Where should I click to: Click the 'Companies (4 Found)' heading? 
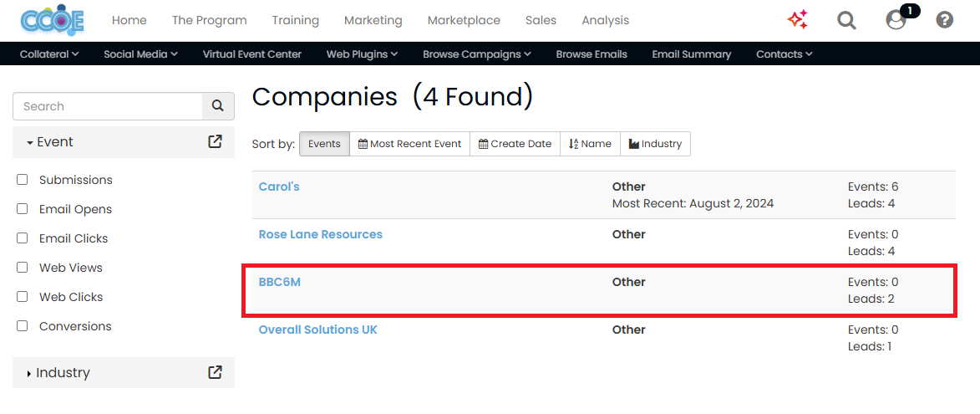tap(393, 97)
